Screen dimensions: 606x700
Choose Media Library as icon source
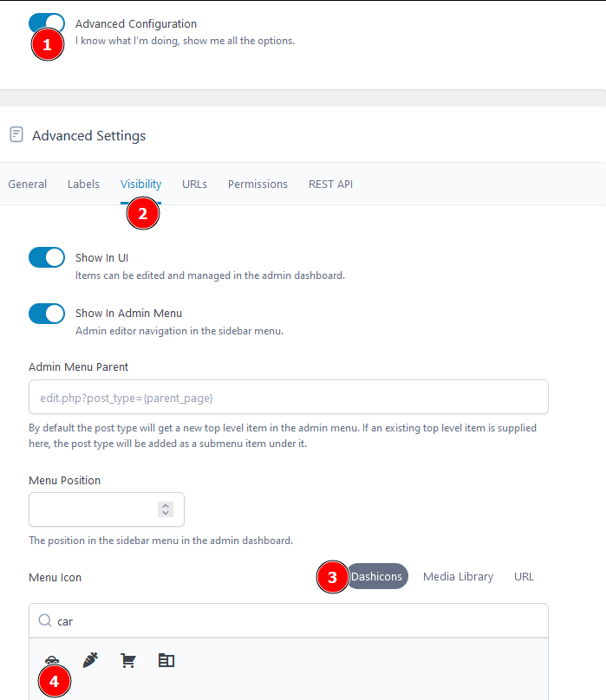pos(458,576)
